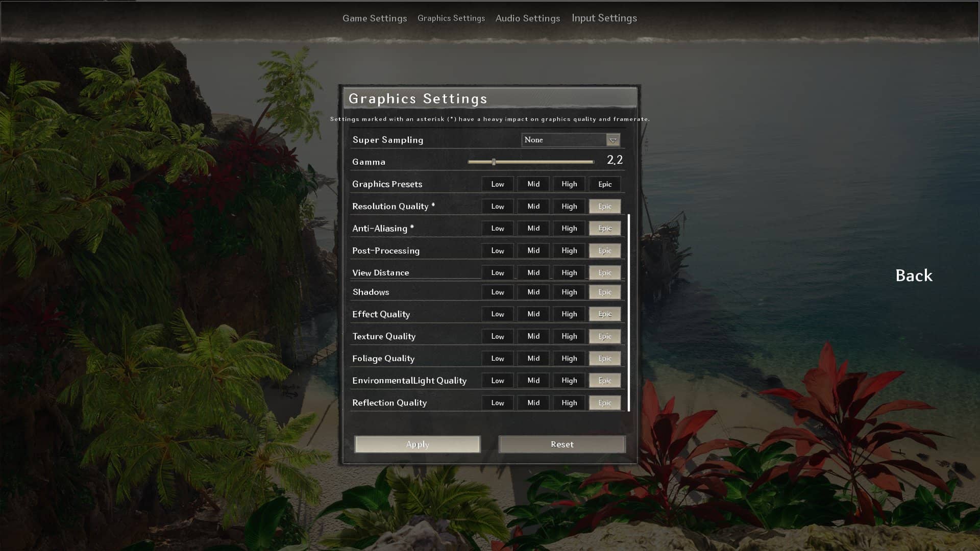
Task: Click the settings list vertical scrollbar
Action: point(629,313)
